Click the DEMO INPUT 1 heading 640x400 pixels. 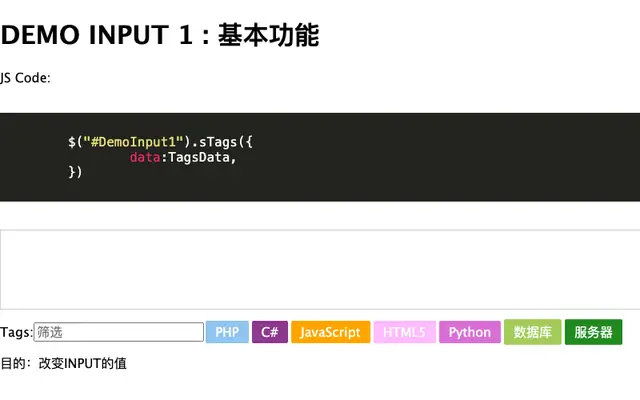pyautogui.click(x=160, y=35)
